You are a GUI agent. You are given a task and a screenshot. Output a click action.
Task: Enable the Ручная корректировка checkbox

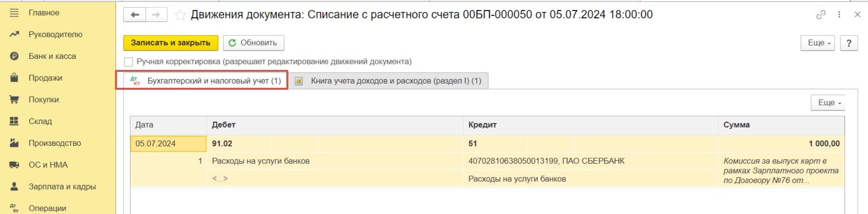pyautogui.click(x=129, y=62)
